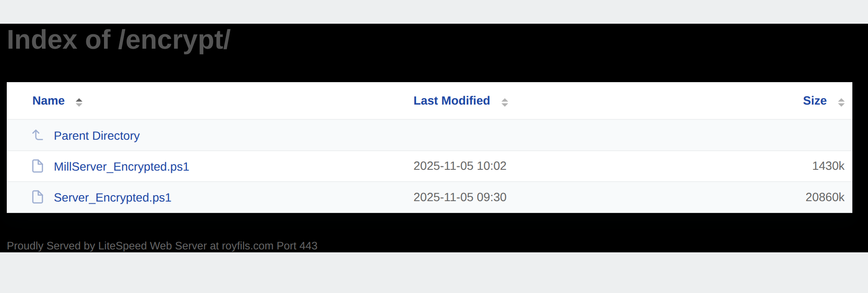Click the 2025-11-05 10:02 modified date
Image resolution: width=868 pixels, height=293 pixels.
click(x=460, y=166)
